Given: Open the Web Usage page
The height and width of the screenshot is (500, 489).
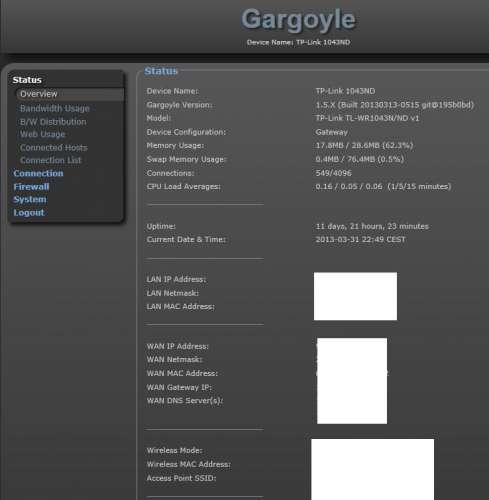Looking at the screenshot, I should (x=42, y=134).
